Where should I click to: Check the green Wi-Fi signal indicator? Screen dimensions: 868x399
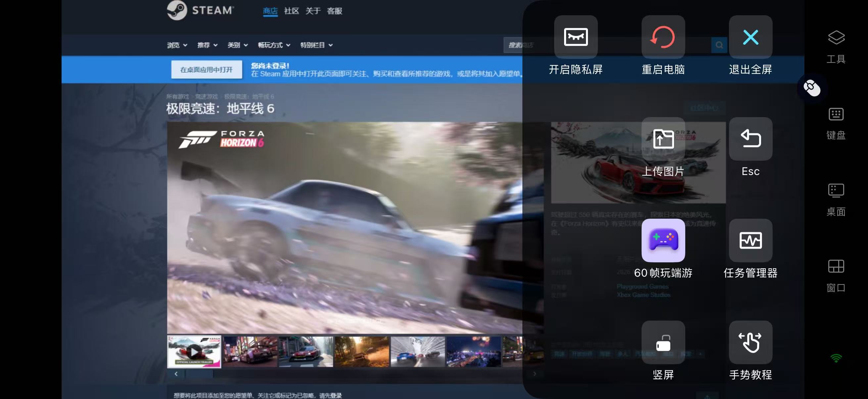836,358
